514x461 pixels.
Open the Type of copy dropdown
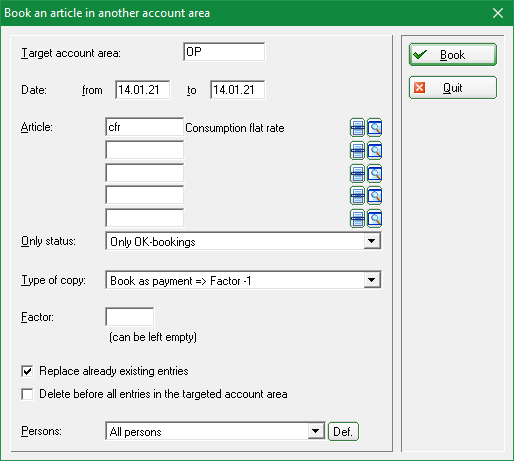click(x=372, y=280)
